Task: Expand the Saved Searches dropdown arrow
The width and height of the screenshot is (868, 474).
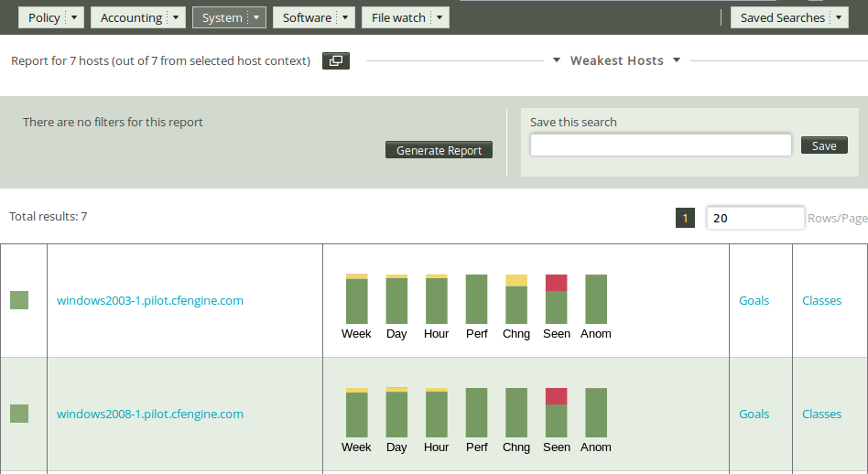Action: (839, 17)
